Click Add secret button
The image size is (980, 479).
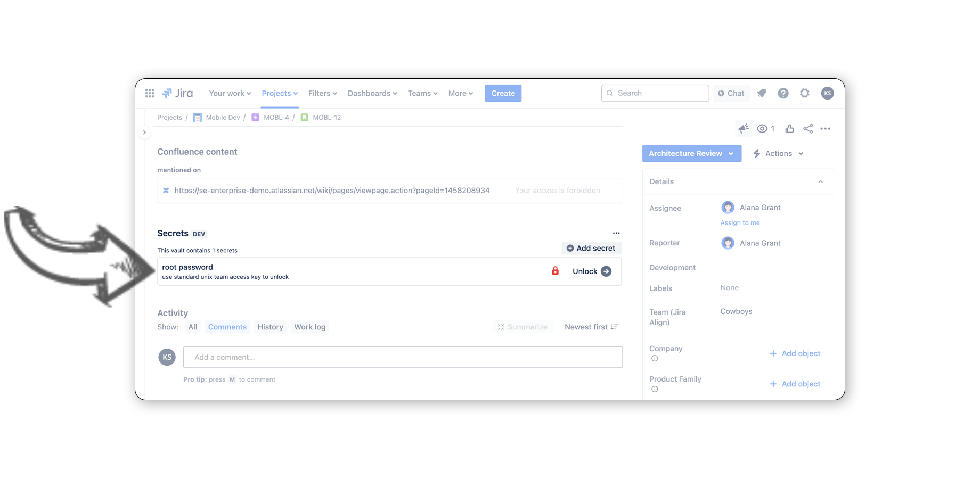(x=591, y=248)
